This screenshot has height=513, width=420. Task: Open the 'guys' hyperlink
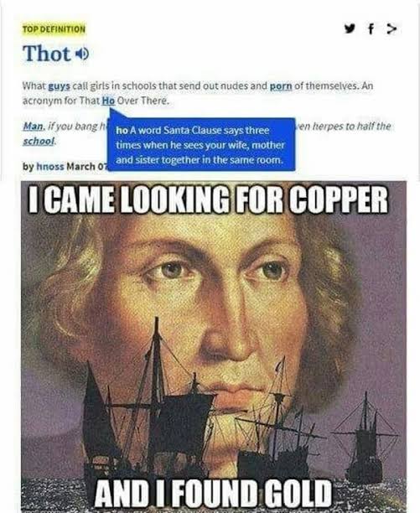[x=60, y=86]
